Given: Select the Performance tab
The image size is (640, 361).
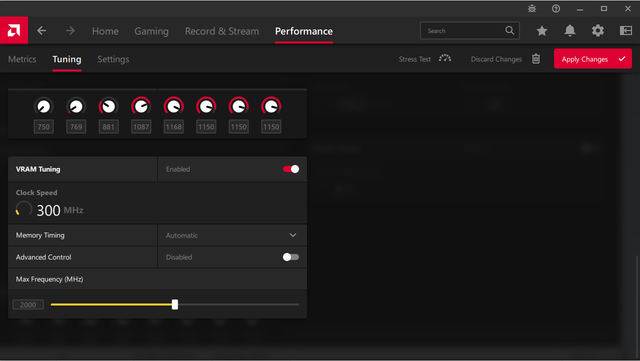Looking at the screenshot, I should (x=304, y=31).
